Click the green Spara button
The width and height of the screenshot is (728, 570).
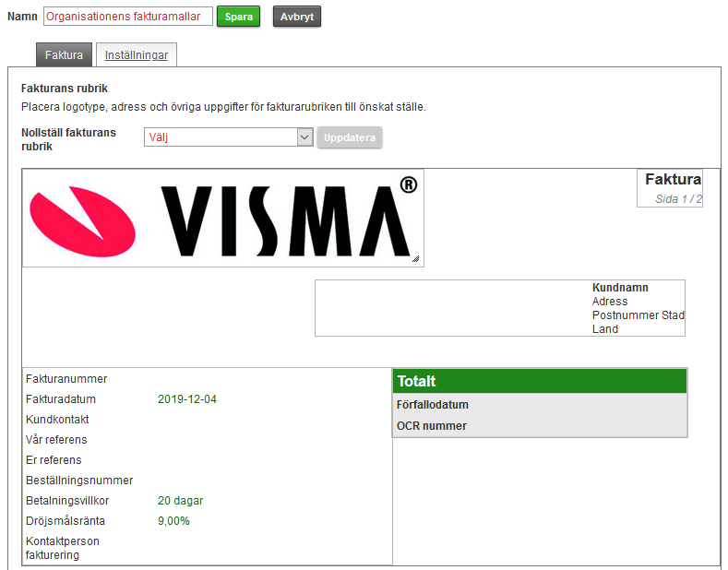click(x=239, y=17)
